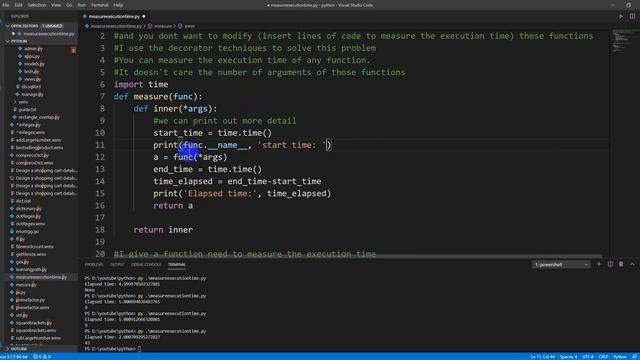Run the Python file with play icon
The image size is (640, 360).
click(x=621, y=16)
